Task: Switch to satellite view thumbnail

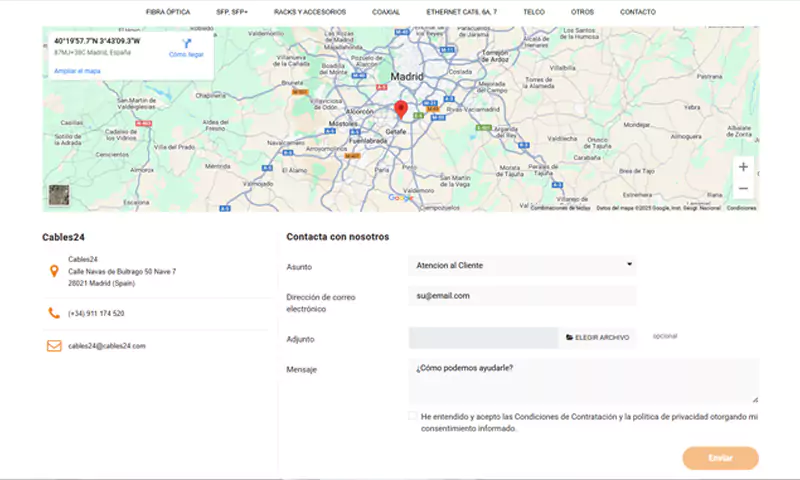Action: click(x=59, y=195)
